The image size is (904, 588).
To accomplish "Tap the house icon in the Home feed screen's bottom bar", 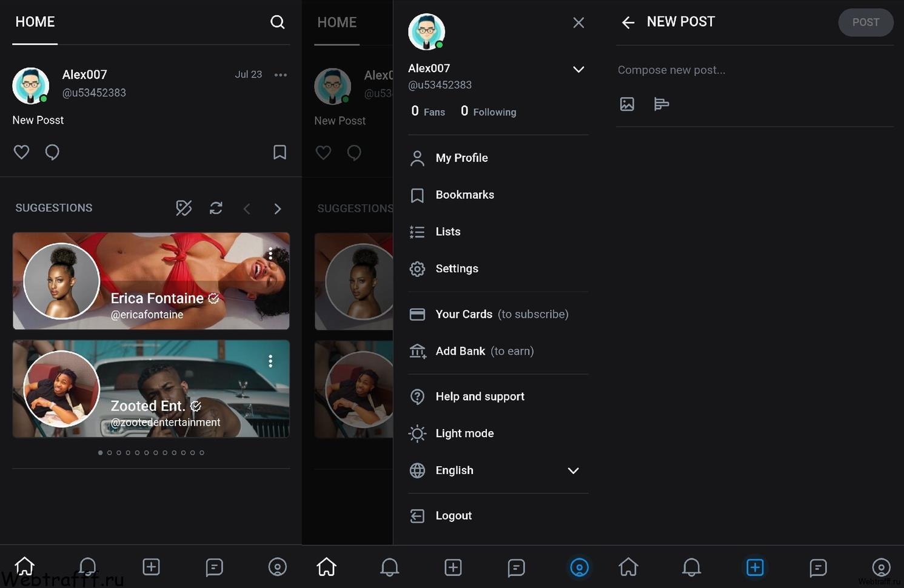I will tap(25, 567).
